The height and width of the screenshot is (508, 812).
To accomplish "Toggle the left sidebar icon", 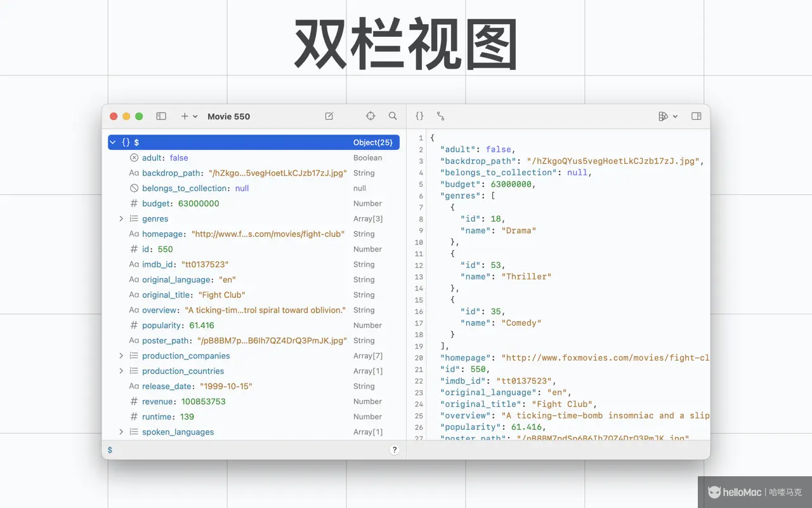I will click(161, 116).
